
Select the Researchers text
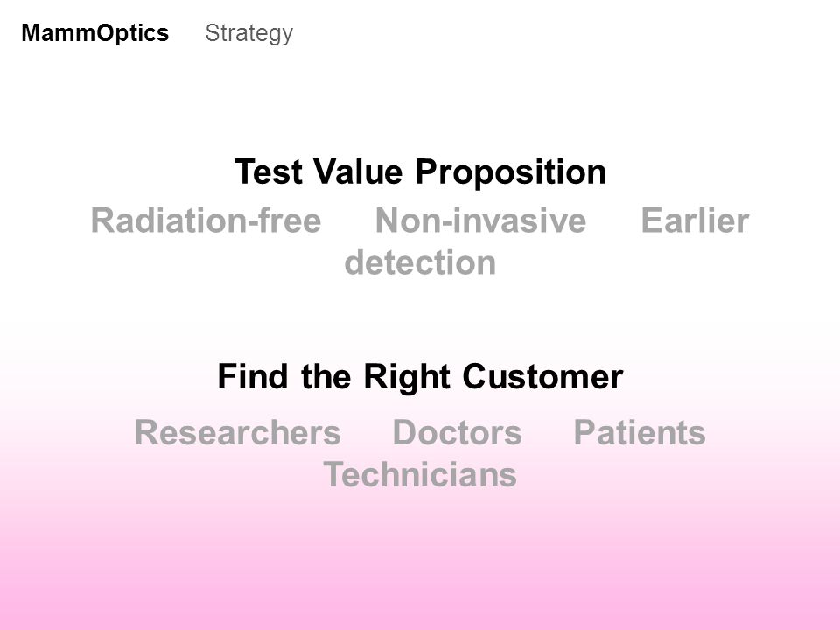238,432
